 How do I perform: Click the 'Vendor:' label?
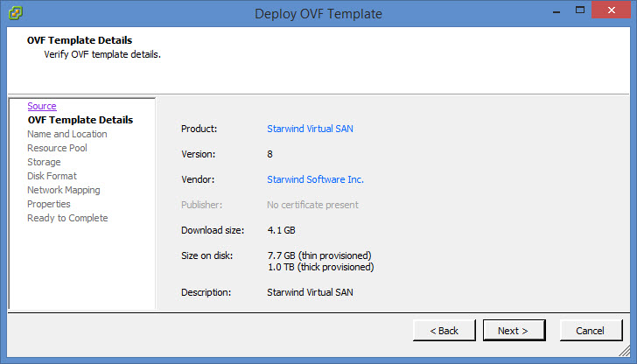point(198,179)
